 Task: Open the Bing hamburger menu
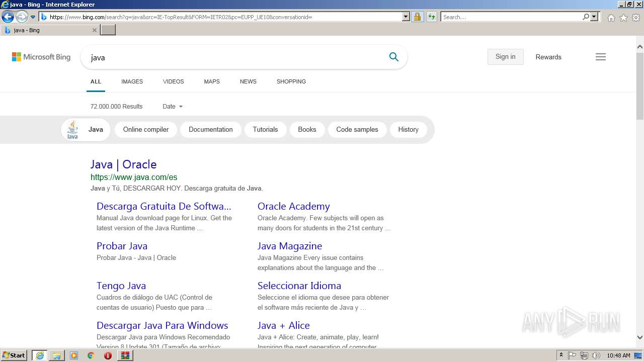pos(601,57)
